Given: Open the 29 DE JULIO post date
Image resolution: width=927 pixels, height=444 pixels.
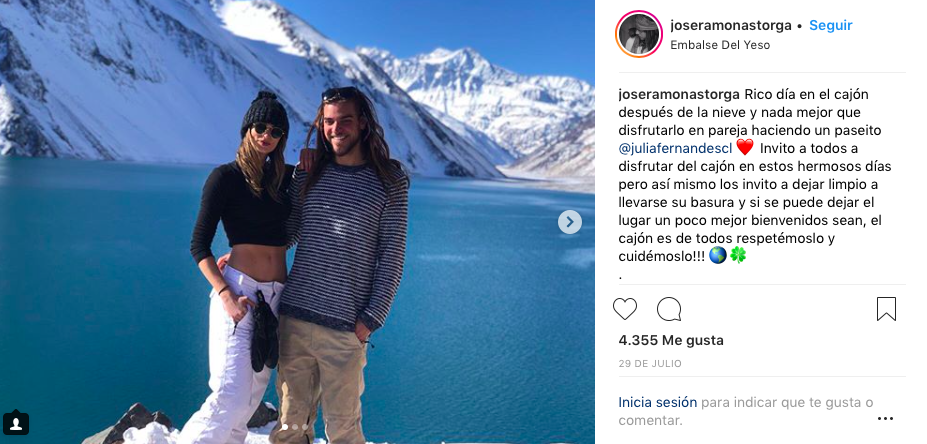Looking at the screenshot, I should (x=650, y=364).
